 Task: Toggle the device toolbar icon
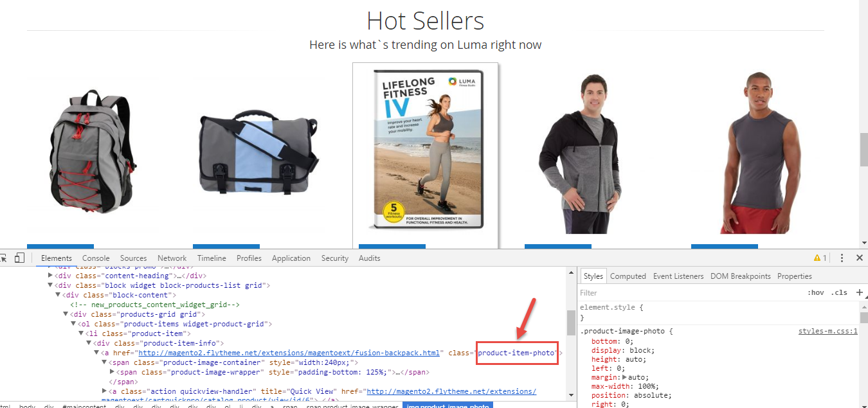point(19,258)
